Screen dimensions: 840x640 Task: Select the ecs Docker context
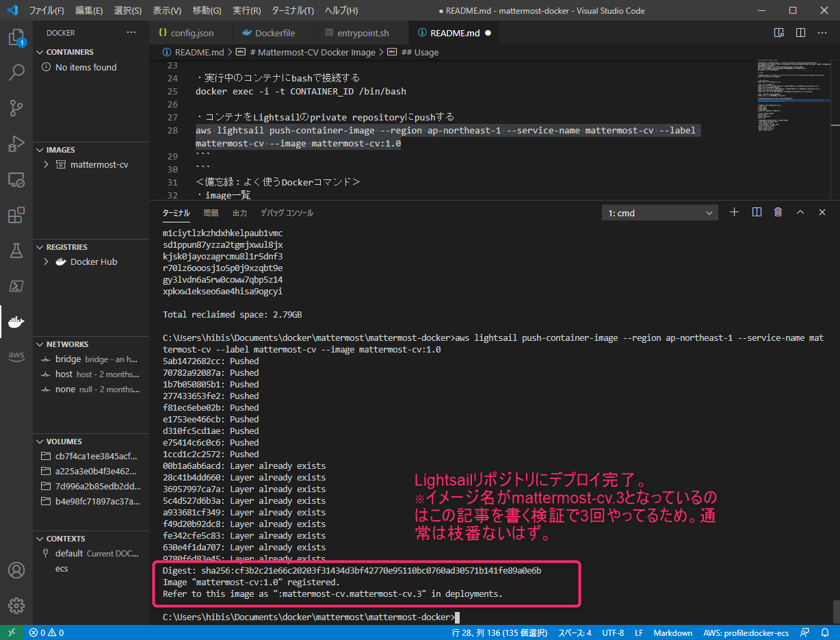pyautogui.click(x=91, y=569)
